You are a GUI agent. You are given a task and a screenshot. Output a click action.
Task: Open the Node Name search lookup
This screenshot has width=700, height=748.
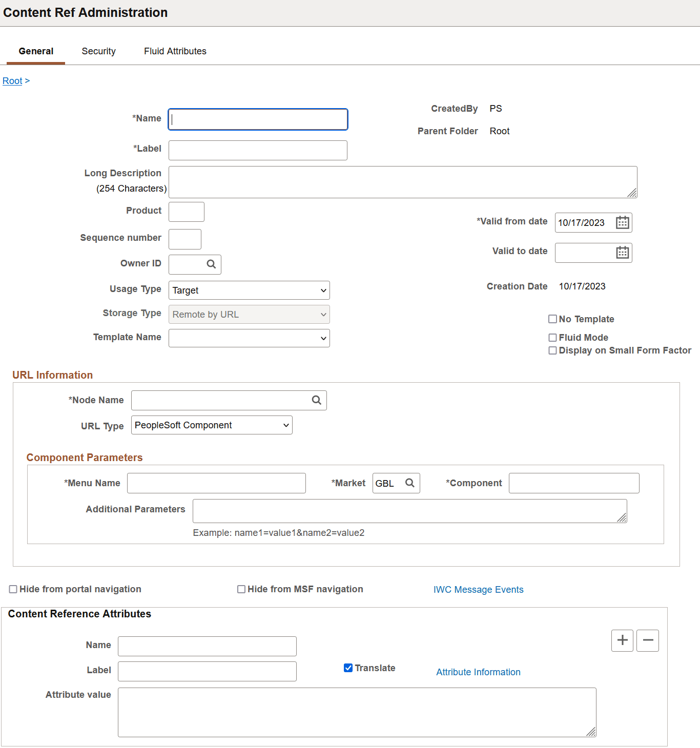[316, 400]
